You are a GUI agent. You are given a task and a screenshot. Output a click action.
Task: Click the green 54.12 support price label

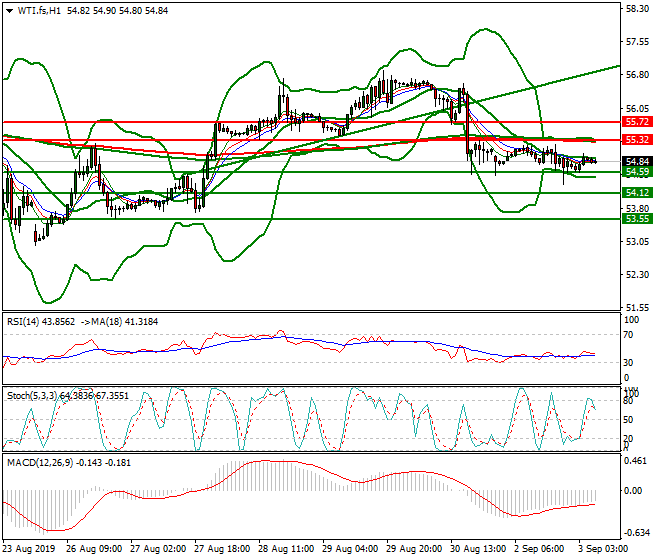(637, 193)
